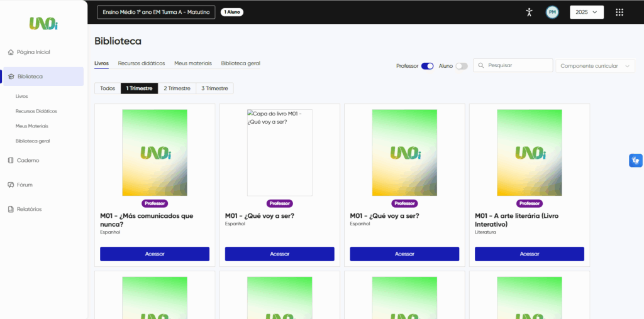Click the UNOi logo in sidebar
644x319 pixels.
tap(43, 24)
